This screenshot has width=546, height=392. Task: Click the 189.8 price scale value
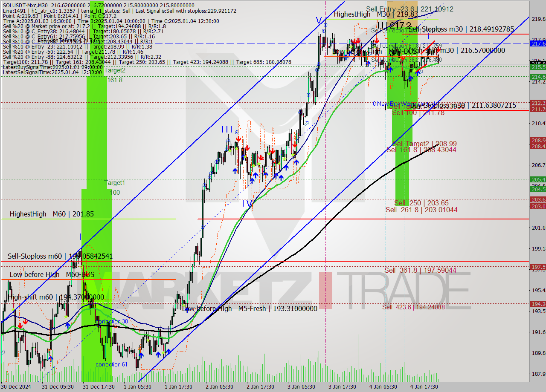538,353
